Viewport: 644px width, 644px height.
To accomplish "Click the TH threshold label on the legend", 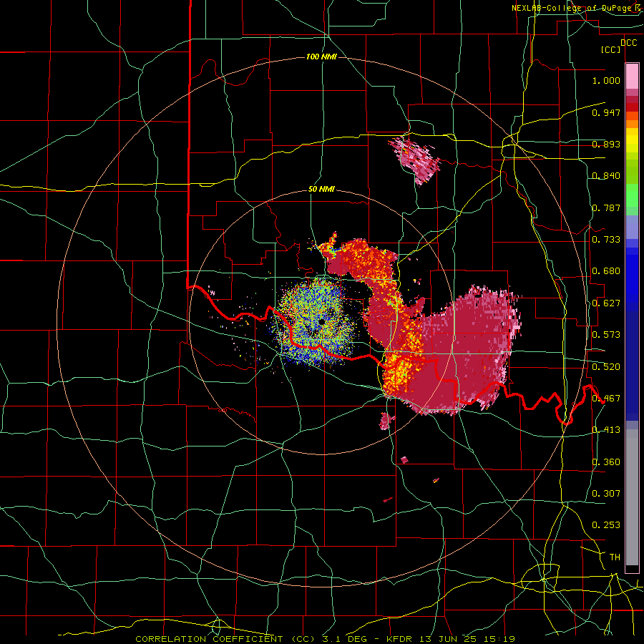I will pos(615,557).
